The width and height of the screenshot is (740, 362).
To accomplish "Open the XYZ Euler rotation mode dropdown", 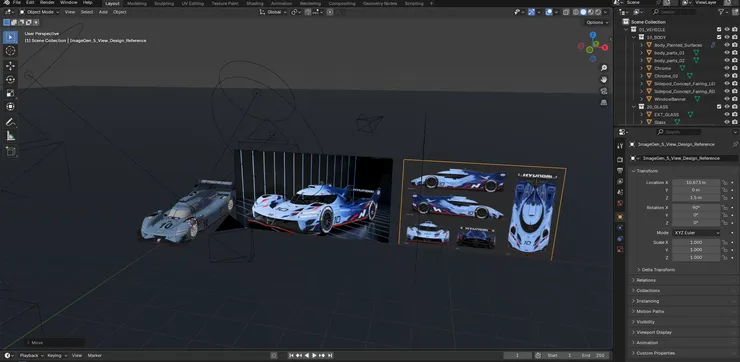I will [x=697, y=233].
